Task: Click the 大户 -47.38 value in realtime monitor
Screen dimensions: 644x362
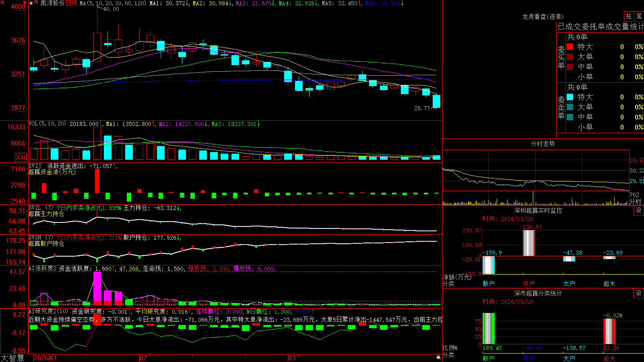Action: (572, 253)
